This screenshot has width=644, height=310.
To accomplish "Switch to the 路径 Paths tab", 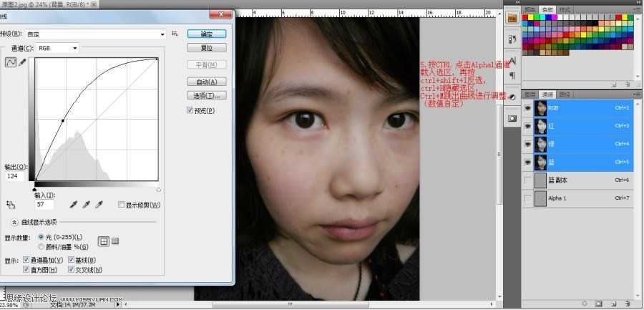I will pos(565,95).
